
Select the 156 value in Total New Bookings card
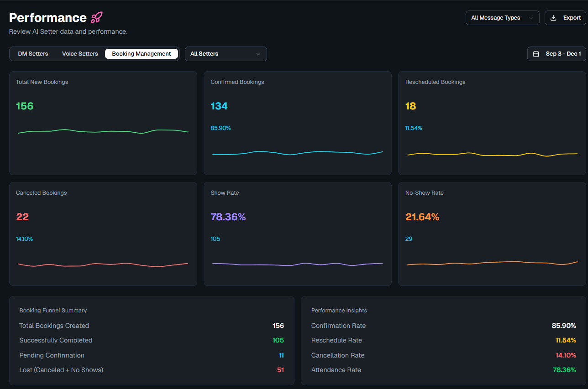(x=25, y=106)
